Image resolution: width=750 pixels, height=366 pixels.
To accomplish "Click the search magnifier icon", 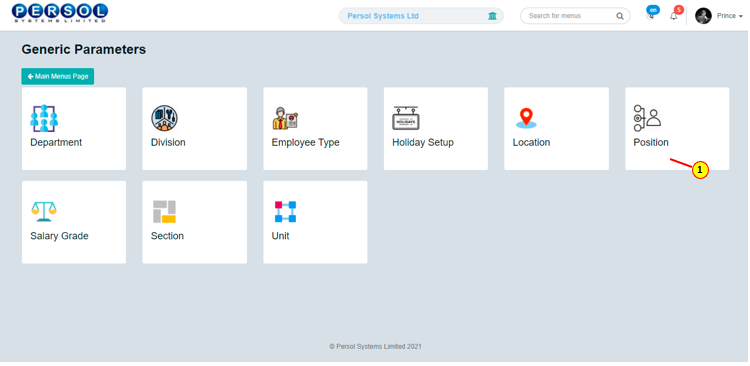I will [619, 16].
